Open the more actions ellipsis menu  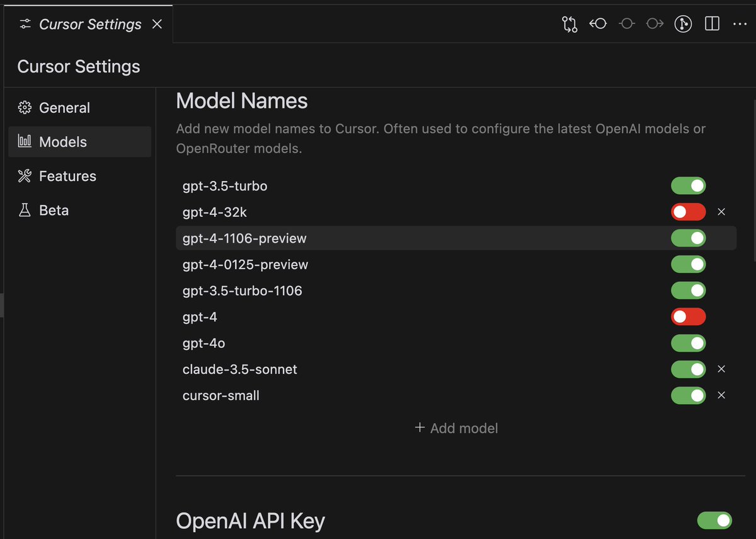point(740,24)
